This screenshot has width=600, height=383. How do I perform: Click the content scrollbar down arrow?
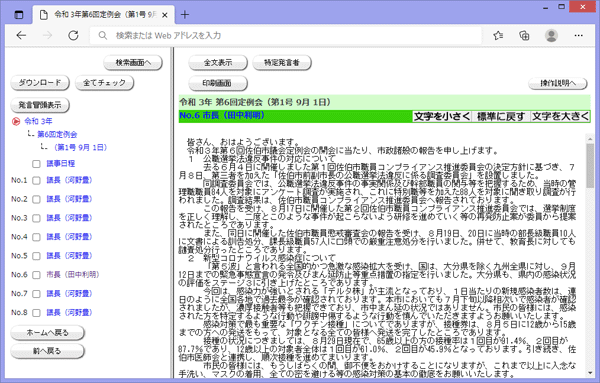[x=590, y=372]
